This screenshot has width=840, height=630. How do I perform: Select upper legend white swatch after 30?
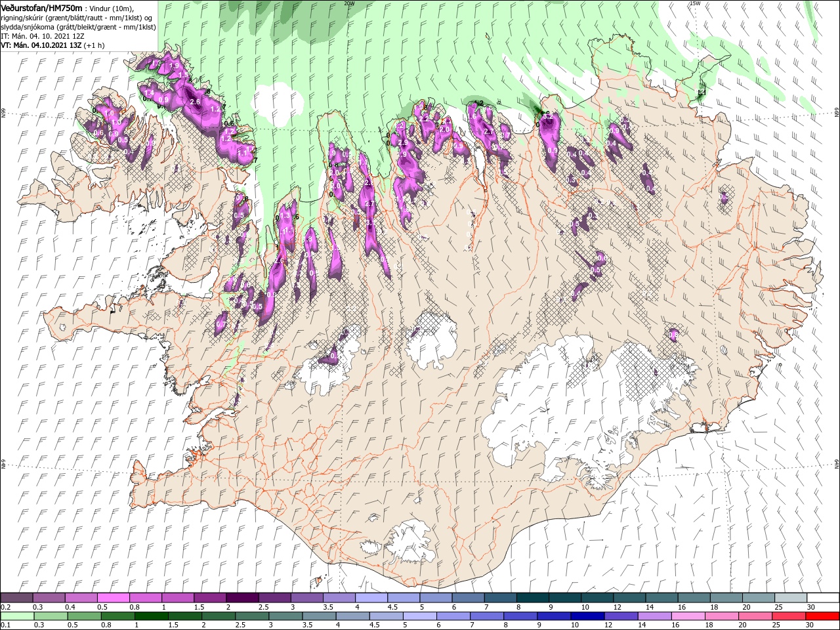[x=823, y=598]
